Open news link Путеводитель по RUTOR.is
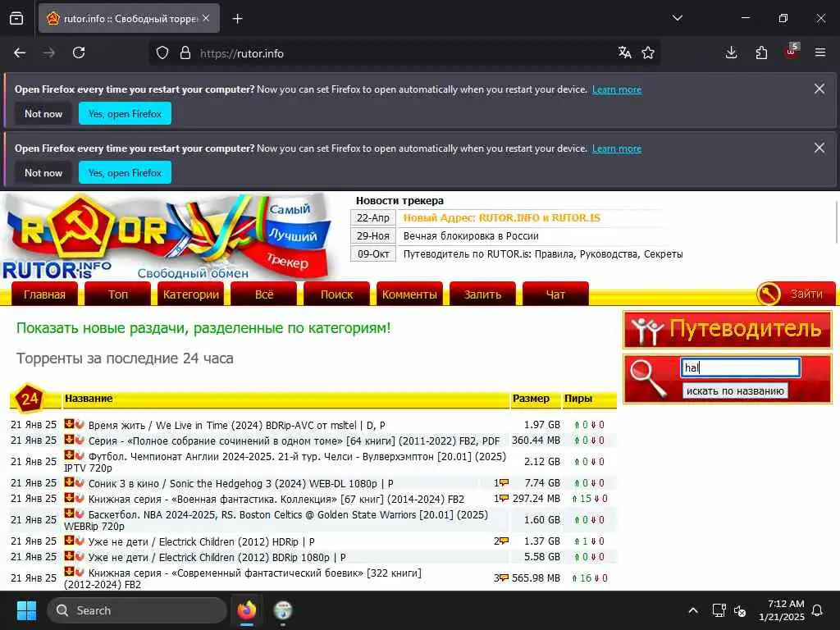840x630 pixels. pyautogui.click(x=543, y=254)
